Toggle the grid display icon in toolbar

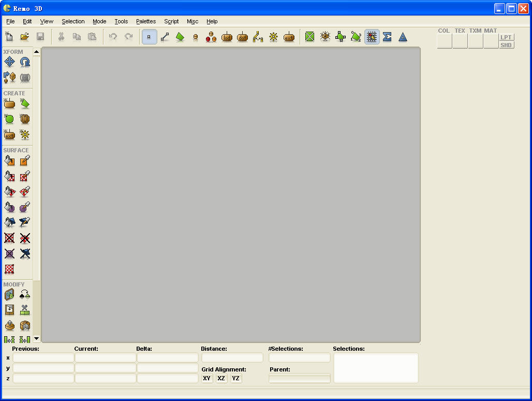coord(372,37)
